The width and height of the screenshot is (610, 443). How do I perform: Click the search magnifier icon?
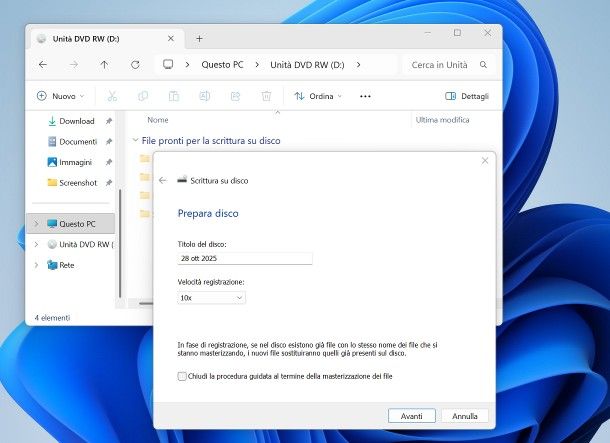click(x=483, y=65)
